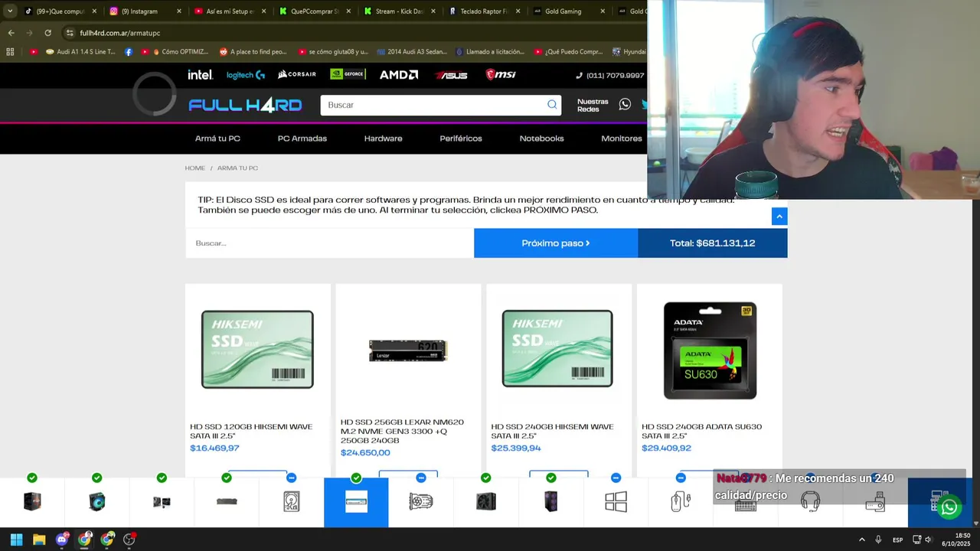
Task: Open WhatsApp icon next to Nuestras Redes
Action: point(625,104)
